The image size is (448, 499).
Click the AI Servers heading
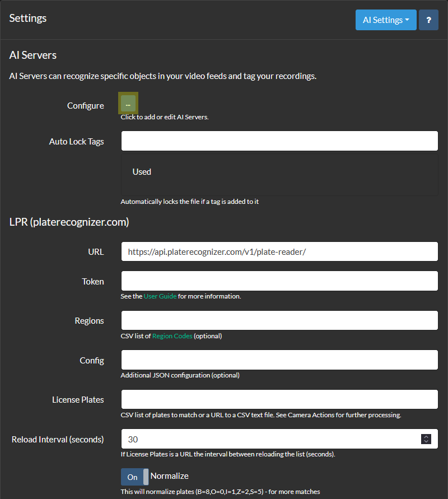tap(33, 55)
